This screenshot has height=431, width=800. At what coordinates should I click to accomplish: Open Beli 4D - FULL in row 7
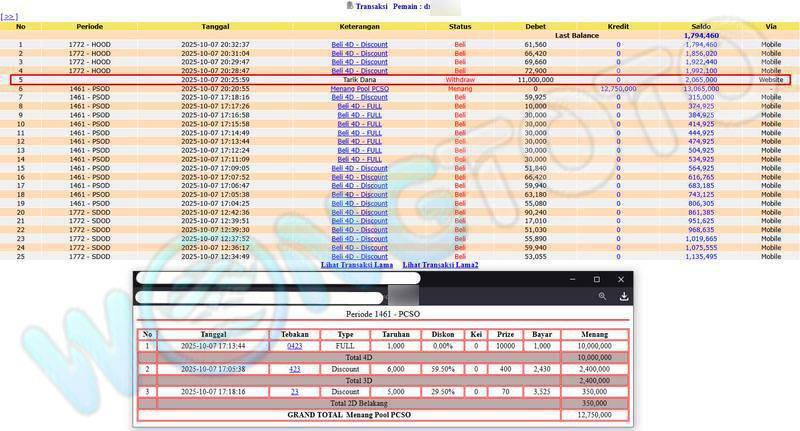[359, 98]
